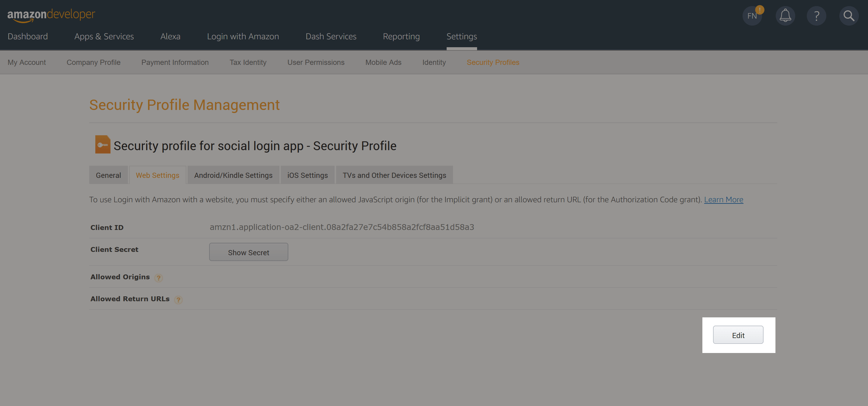Click the Allowed Origins label

tap(120, 277)
